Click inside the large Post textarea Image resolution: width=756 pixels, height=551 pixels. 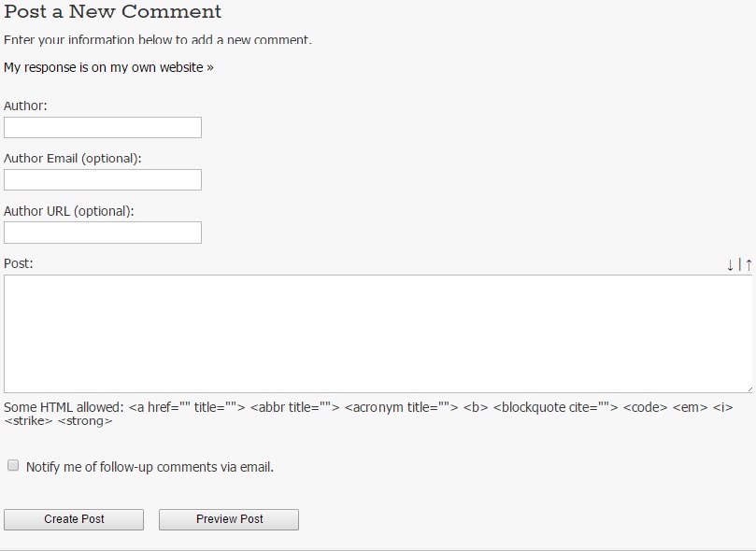point(378,333)
